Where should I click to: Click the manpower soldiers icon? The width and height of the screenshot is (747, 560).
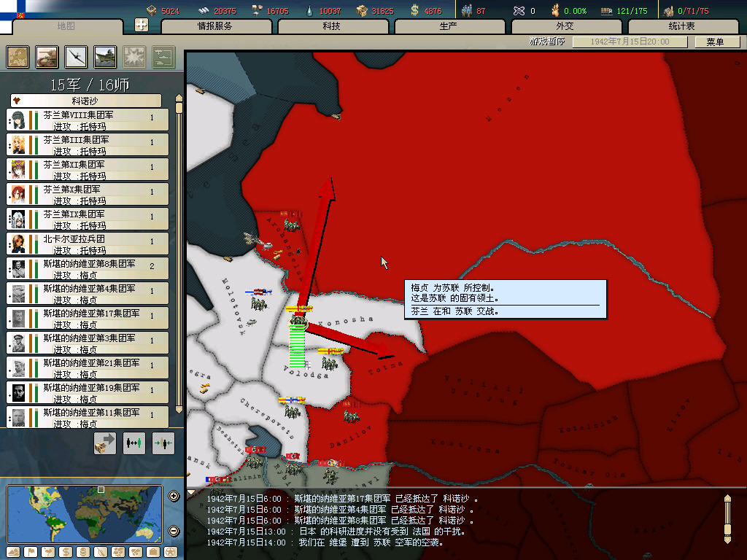[x=466, y=10]
